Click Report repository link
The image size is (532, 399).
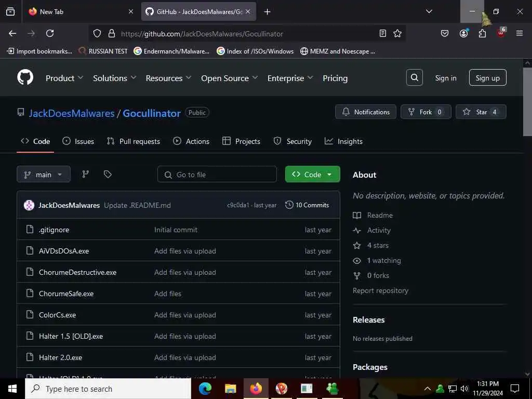(380, 290)
